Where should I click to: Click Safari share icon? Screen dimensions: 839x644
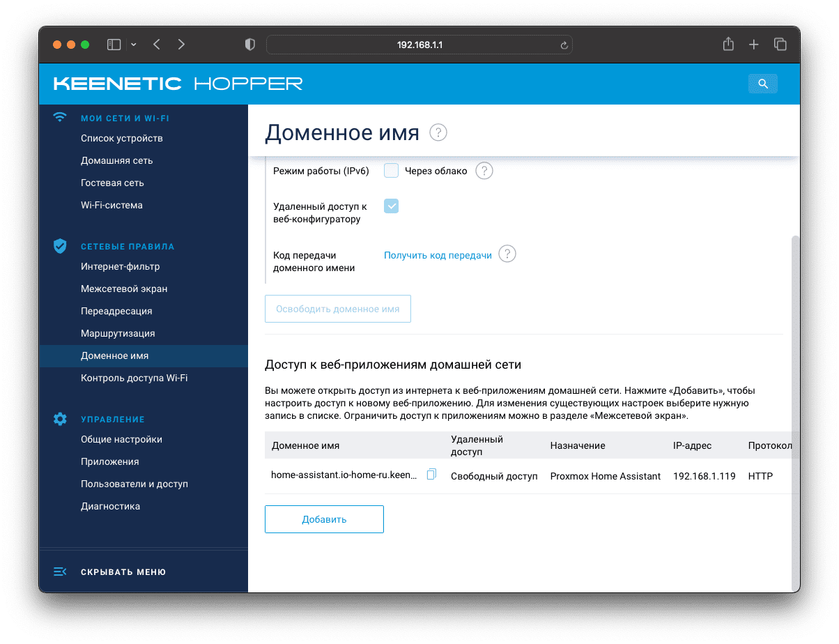click(x=728, y=44)
